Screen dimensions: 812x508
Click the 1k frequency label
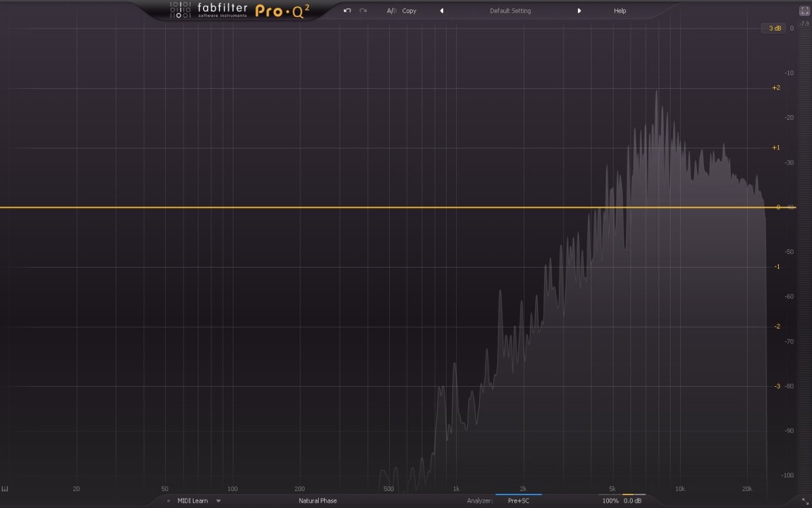[x=456, y=489]
